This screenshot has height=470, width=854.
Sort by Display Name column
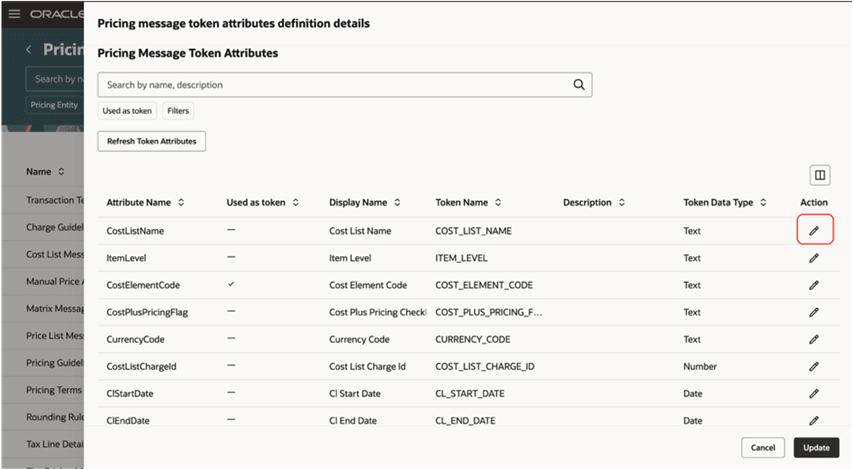click(397, 202)
